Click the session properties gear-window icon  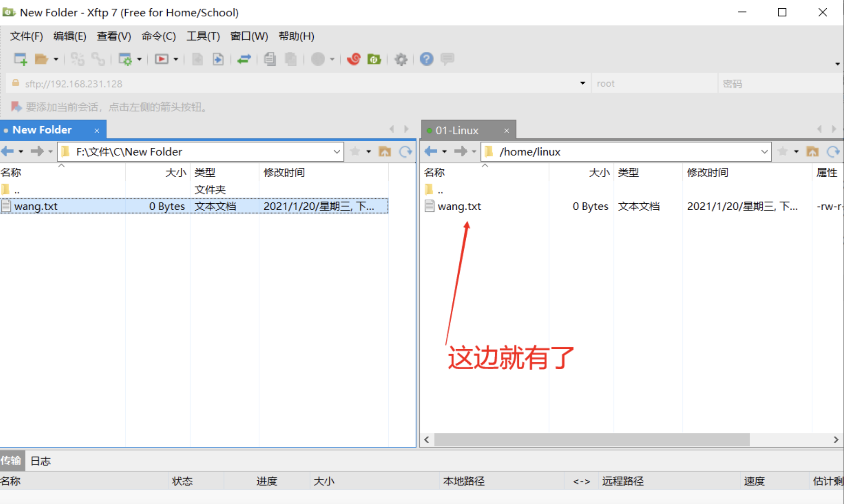(125, 59)
